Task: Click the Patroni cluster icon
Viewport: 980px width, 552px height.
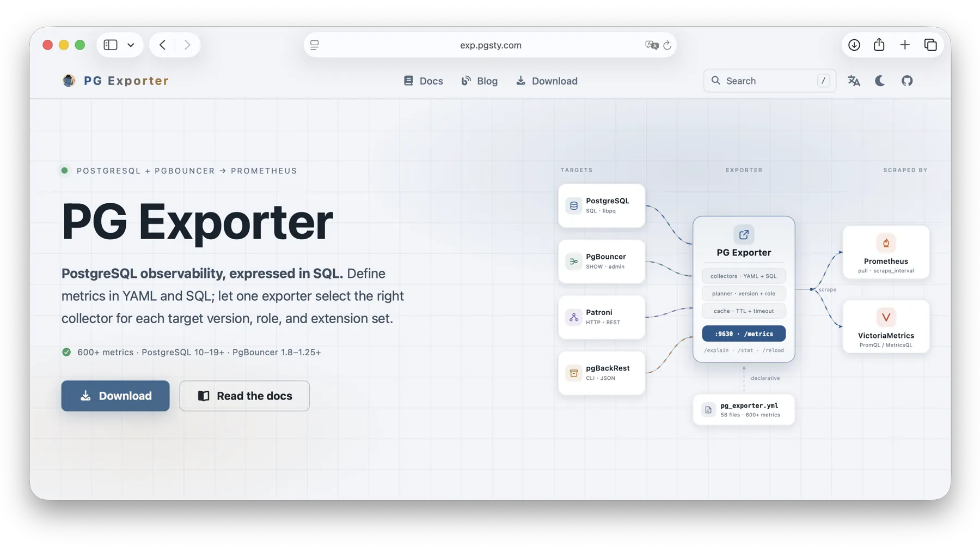Action: coord(573,317)
